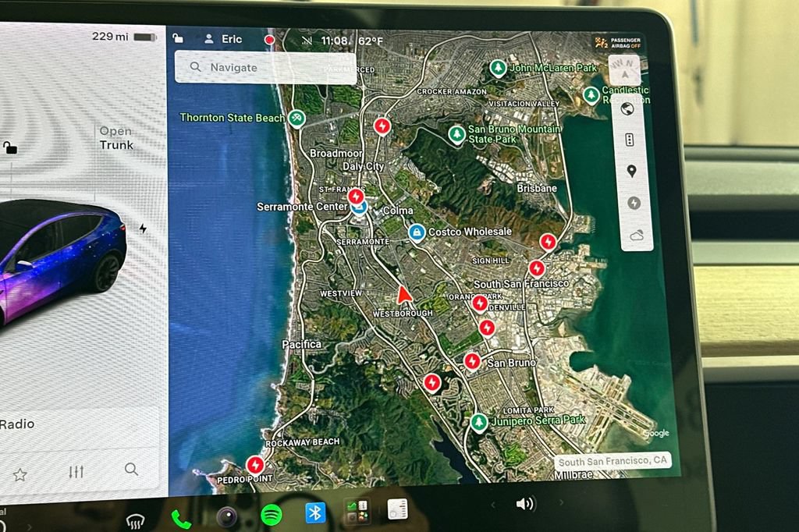Tap the unlock padlock icon beside the car
The height and width of the screenshot is (532, 799).
10,147
